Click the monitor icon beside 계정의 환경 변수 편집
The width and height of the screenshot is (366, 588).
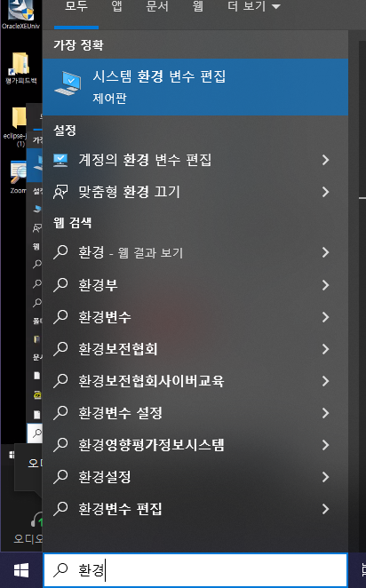60,160
